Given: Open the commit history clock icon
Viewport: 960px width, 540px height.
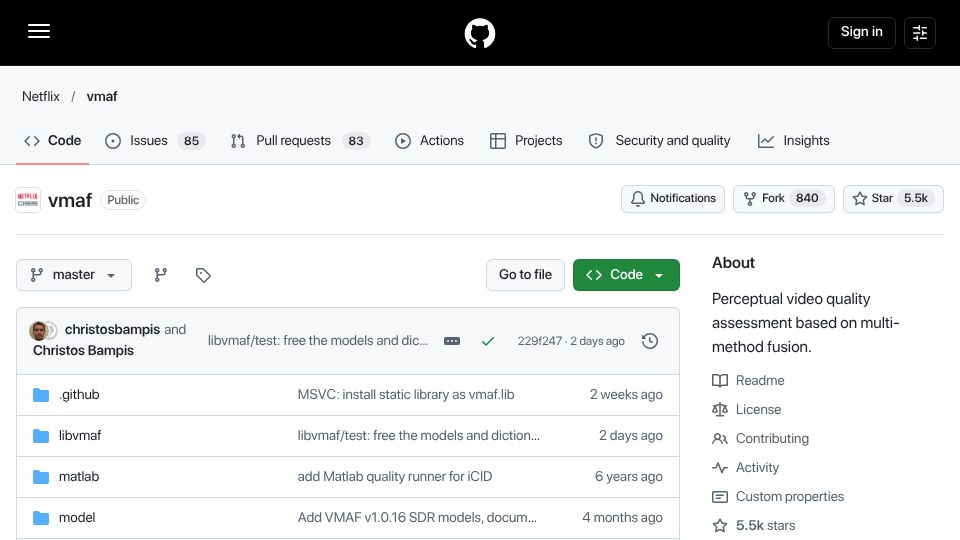Looking at the screenshot, I should coord(650,341).
